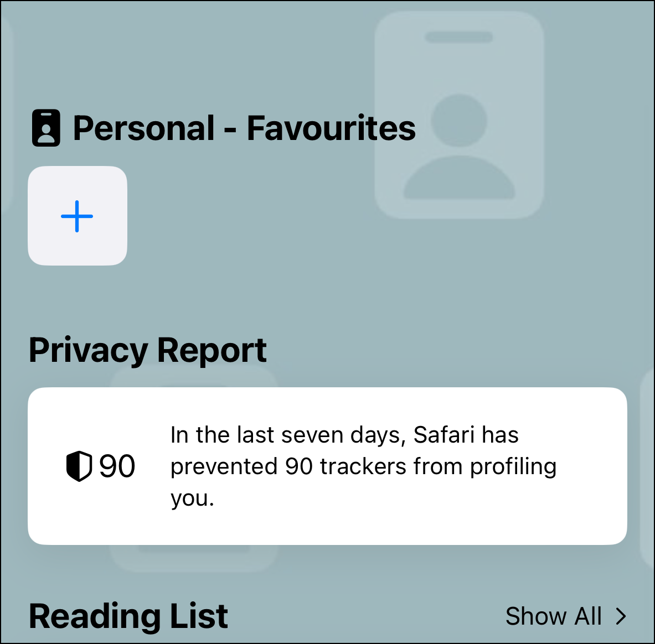Click the word "Favourites" in the heading

pos(331,128)
